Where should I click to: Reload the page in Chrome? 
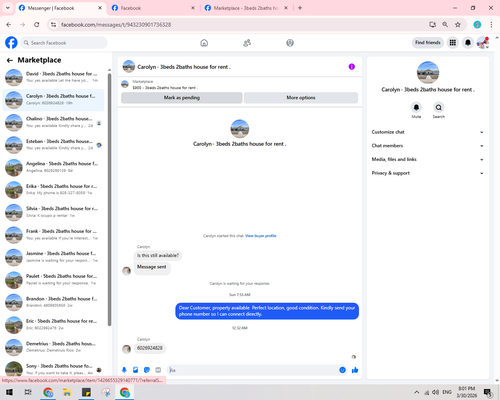pyautogui.click(x=37, y=25)
